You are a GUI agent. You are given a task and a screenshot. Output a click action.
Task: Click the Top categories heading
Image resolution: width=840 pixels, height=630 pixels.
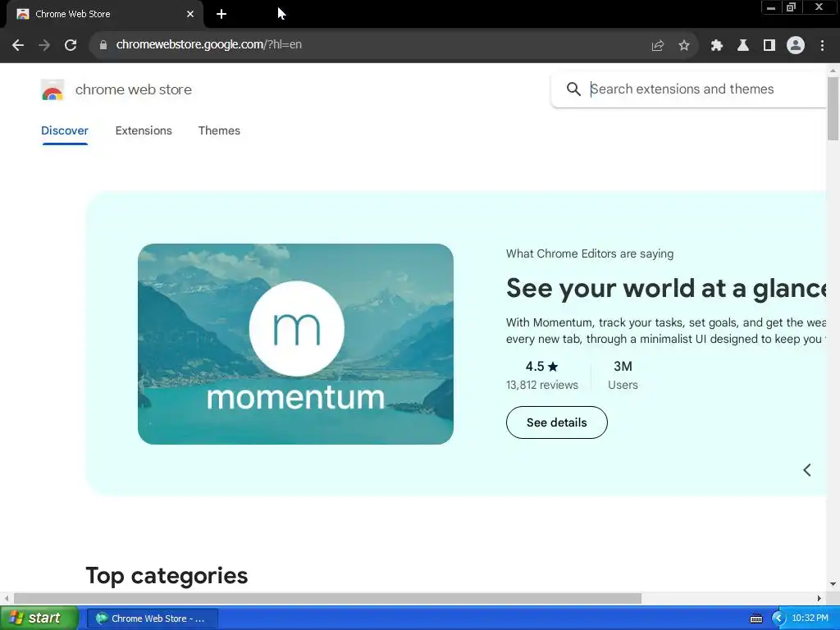167,576
